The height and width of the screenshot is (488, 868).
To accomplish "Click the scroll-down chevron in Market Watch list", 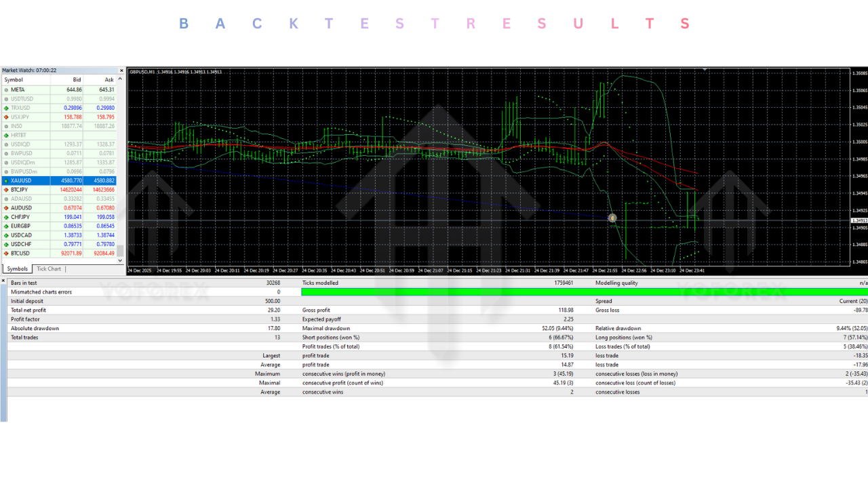I will [119, 260].
